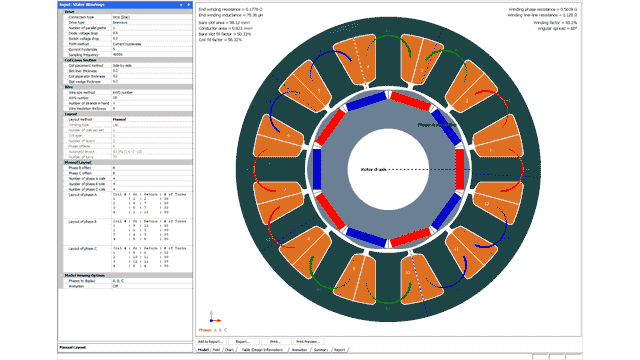640x360 pixels.
Task: Open the Summary tab
Action: click(x=321, y=350)
